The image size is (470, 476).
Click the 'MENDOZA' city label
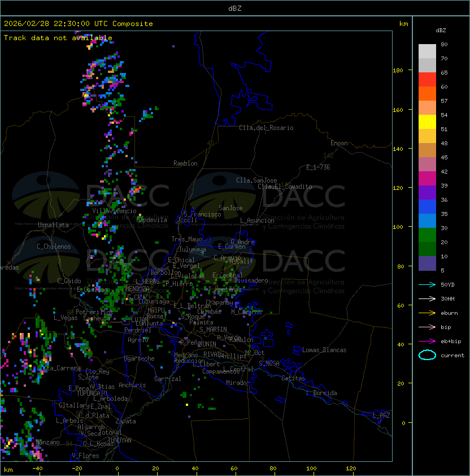coord(137,288)
